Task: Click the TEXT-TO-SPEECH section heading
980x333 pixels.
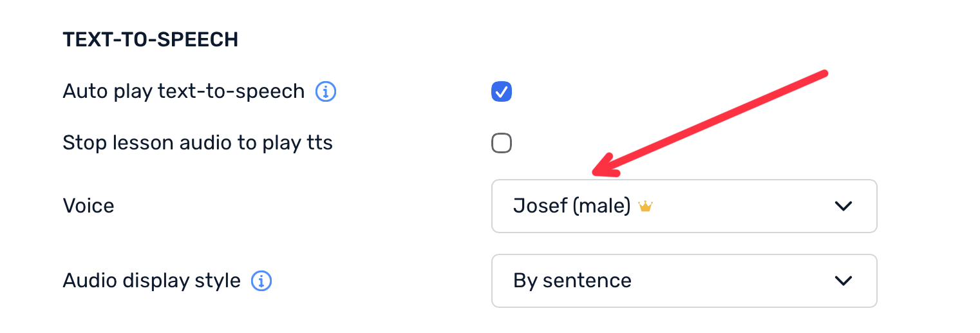Action: 151,40
